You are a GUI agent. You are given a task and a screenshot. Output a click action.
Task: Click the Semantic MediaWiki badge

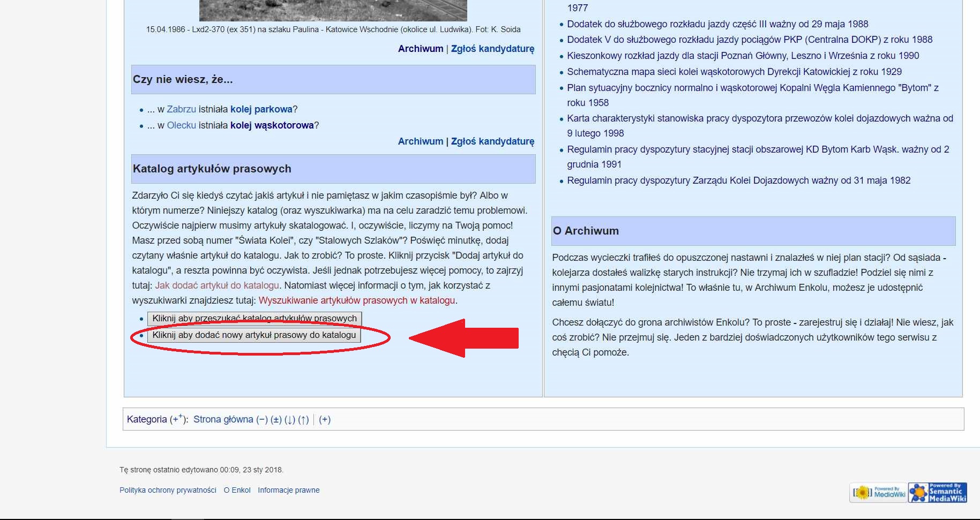coord(938,492)
